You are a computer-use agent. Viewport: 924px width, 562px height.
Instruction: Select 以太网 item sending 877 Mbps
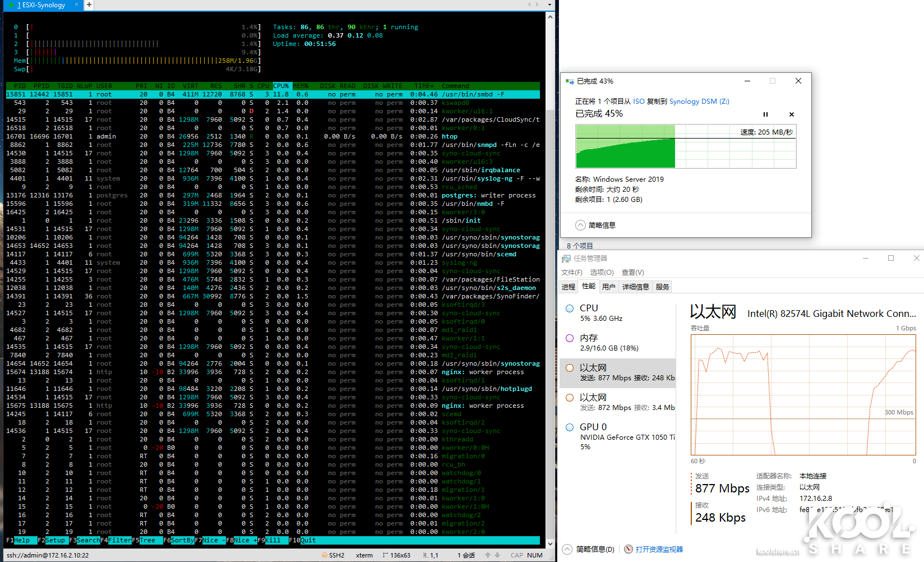(x=618, y=373)
